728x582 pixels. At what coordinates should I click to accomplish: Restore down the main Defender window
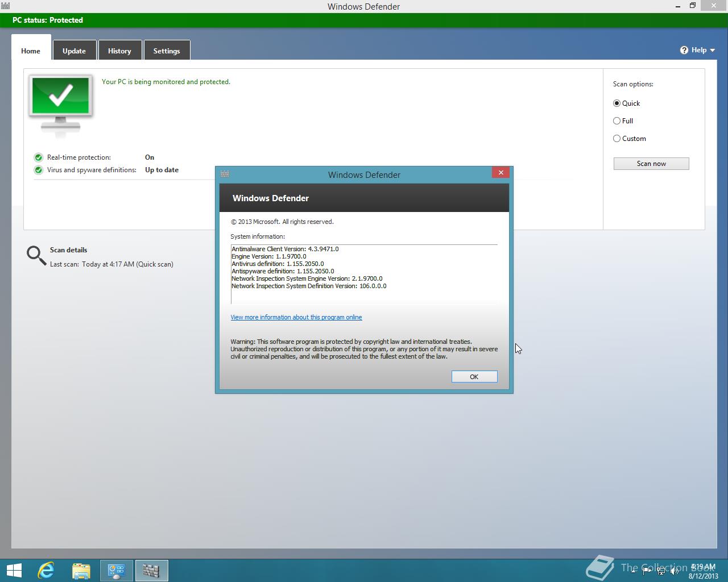692,5
